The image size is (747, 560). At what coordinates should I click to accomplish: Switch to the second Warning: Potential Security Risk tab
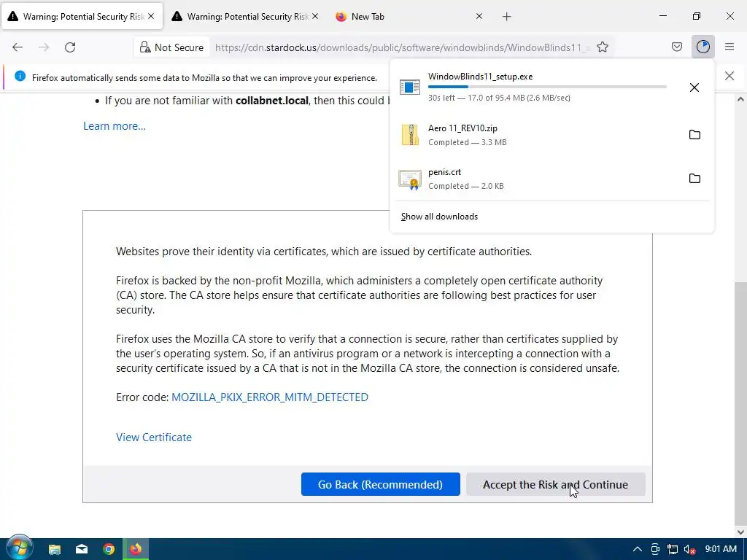click(x=245, y=17)
